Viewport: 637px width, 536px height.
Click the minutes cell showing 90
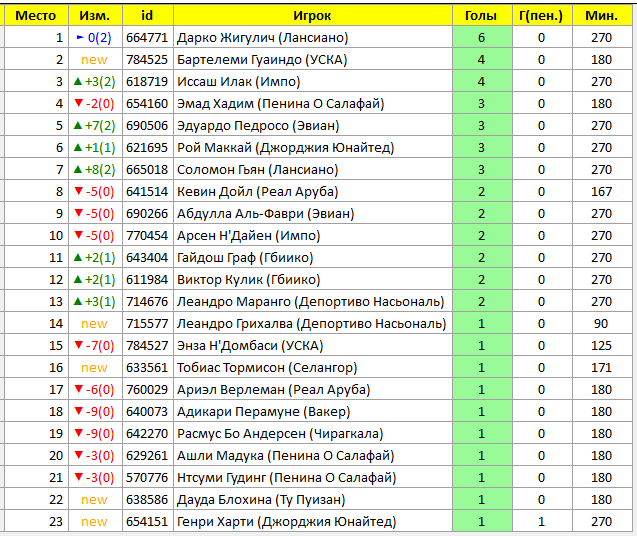coord(602,323)
